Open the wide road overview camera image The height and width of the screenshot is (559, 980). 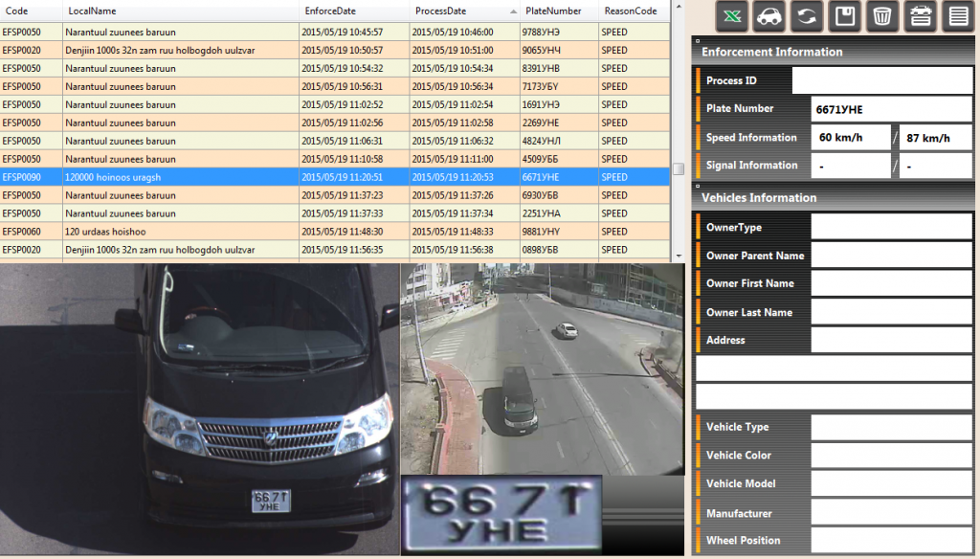542,369
